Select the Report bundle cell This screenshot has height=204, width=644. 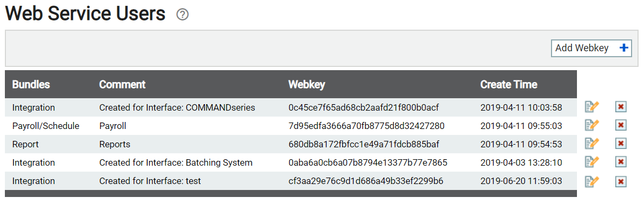[25, 144]
